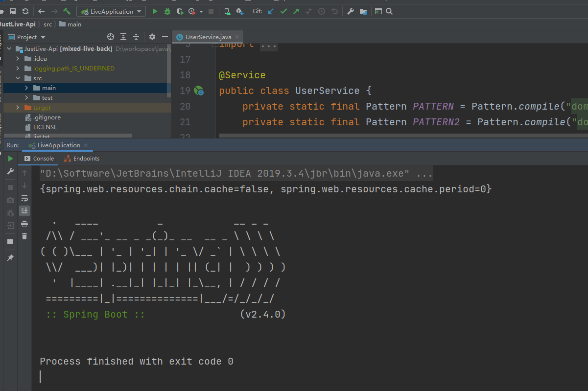Click the Restore Layout icon in Run sidebar
This screenshot has width=588, height=391.
(10, 242)
